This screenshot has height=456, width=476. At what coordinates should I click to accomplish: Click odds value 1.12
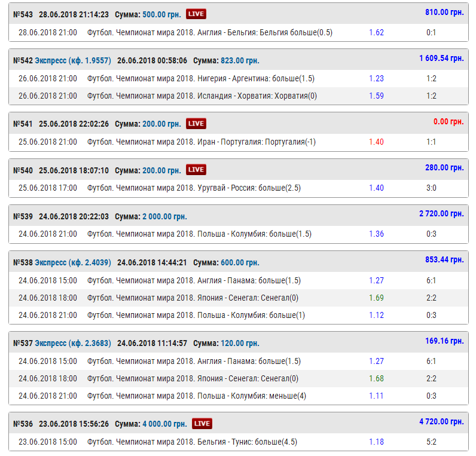[x=376, y=315]
